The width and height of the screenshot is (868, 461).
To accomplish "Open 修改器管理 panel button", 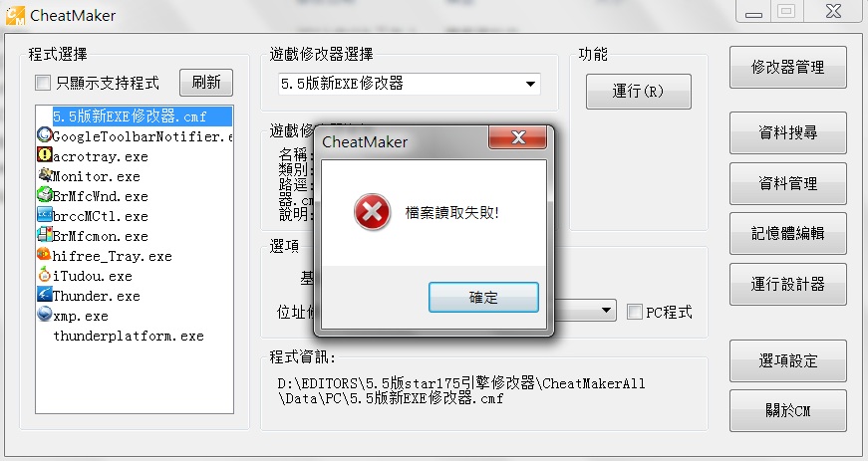I will [787, 68].
